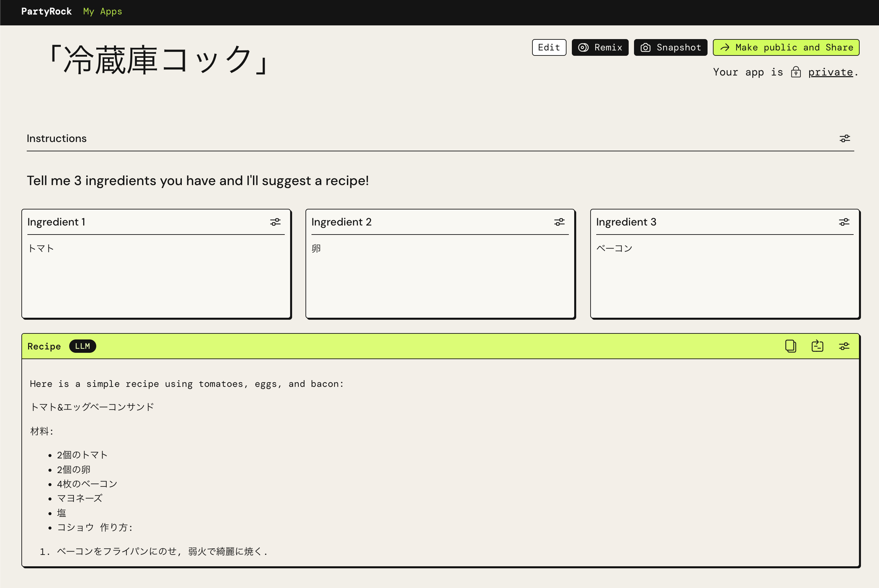The image size is (879, 588).
Task: Open the Recipe widget settings sliders icon
Action: [844, 346]
